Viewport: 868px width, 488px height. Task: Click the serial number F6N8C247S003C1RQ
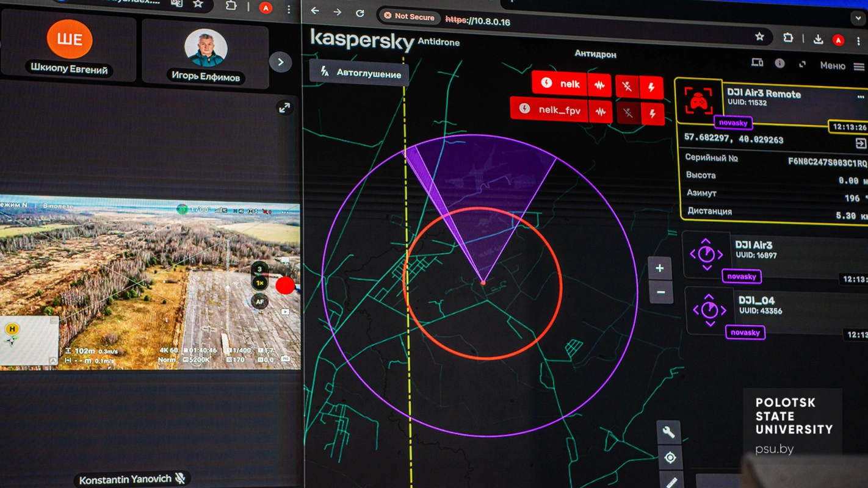(x=827, y=163)
